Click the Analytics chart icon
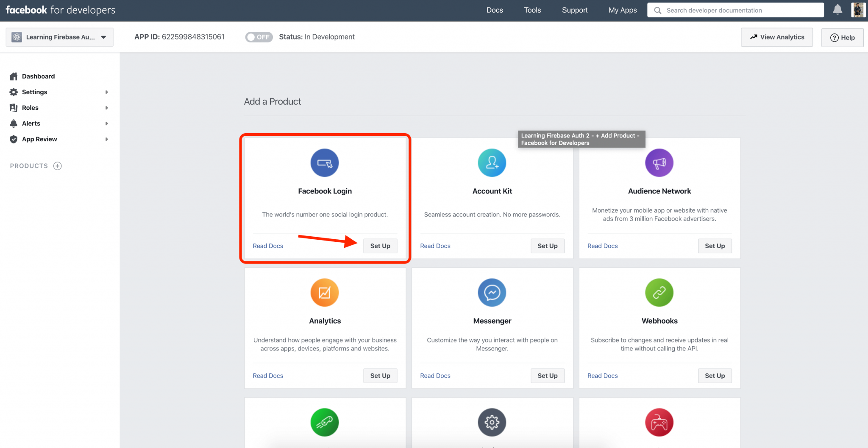 click(325, 293)
